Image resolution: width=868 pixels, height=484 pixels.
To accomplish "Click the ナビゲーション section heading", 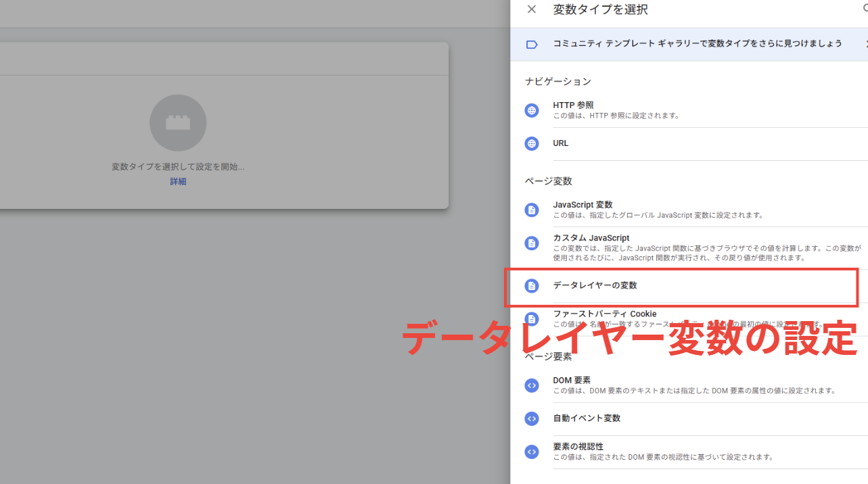I will tap(558, 81).
